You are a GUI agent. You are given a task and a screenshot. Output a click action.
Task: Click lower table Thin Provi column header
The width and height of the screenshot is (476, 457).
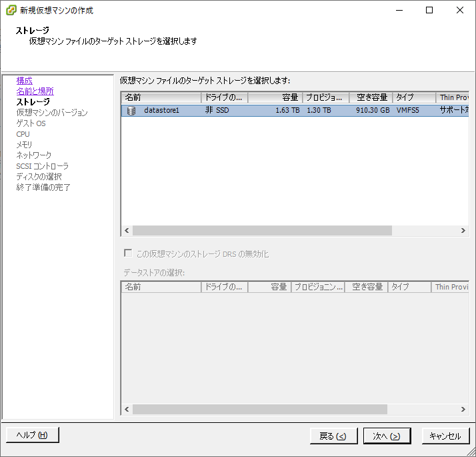[x=450, y=287]
